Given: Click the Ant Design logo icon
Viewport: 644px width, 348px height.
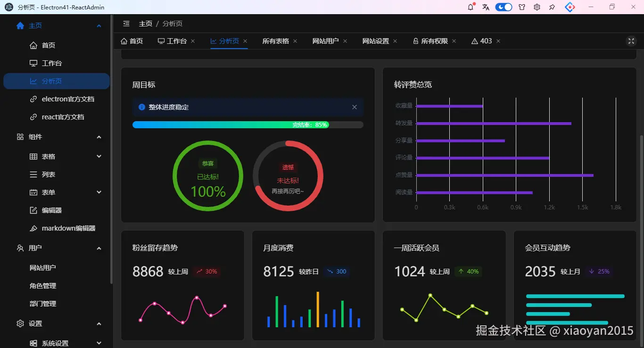Looking at the screenshot, I should [x=570, y=7].
